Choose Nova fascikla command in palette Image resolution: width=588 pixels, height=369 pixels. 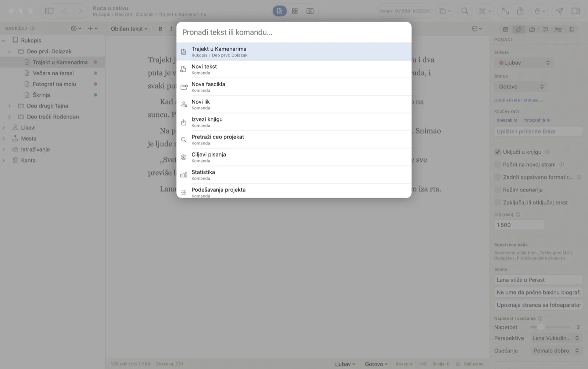click(294, 87)
